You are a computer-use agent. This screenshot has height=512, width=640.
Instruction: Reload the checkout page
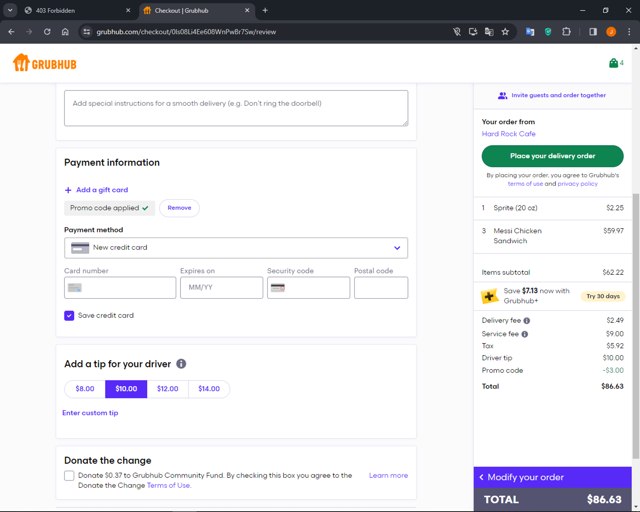[47, 31]
